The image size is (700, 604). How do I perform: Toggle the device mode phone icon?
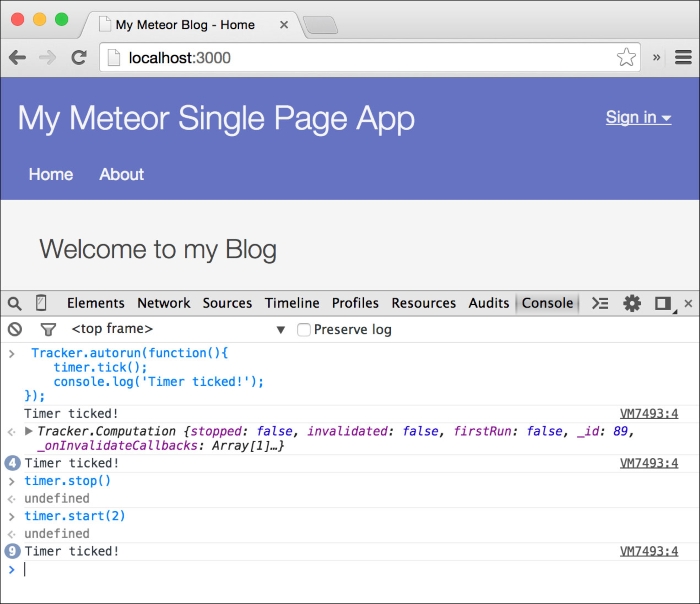tap(41, 303)
